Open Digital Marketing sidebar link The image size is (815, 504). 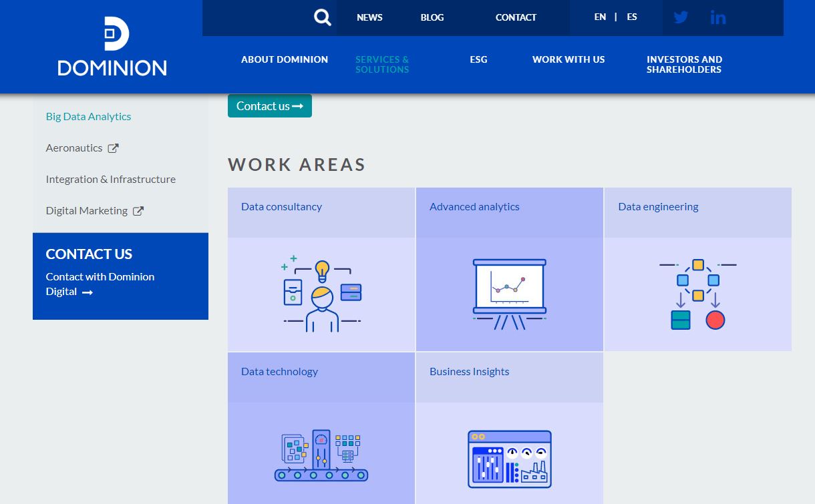(87, 210)
